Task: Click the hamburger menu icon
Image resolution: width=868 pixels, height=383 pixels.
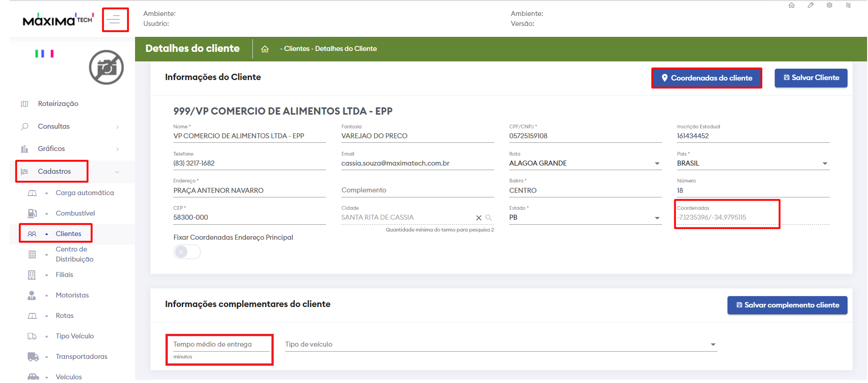Action: [x=114, y=20]
